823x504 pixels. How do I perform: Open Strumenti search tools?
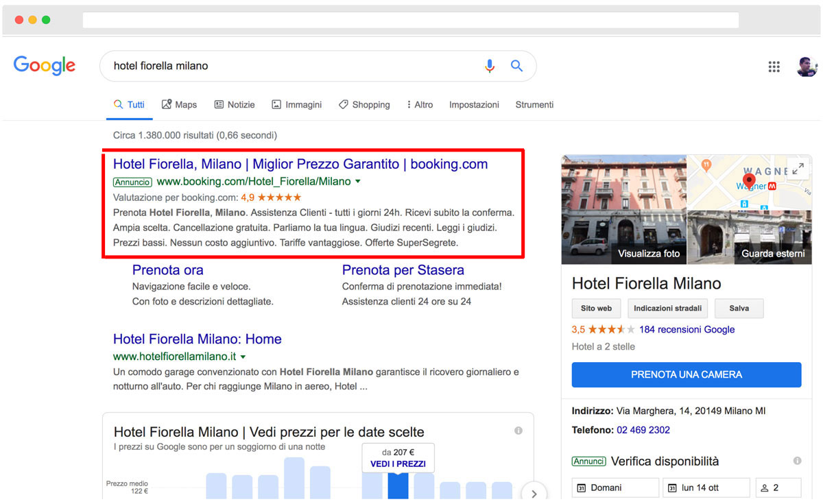(534, 105)
